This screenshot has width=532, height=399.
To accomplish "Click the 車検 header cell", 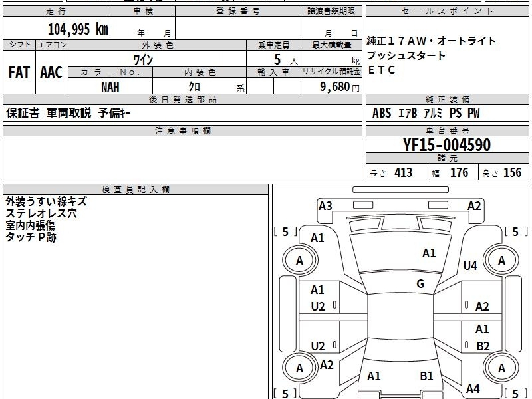I will tap(143, 11).
